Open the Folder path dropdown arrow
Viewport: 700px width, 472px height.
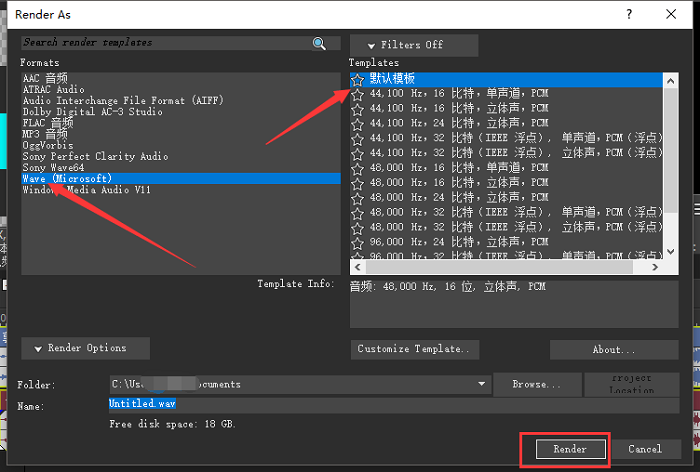coord(481,384)
